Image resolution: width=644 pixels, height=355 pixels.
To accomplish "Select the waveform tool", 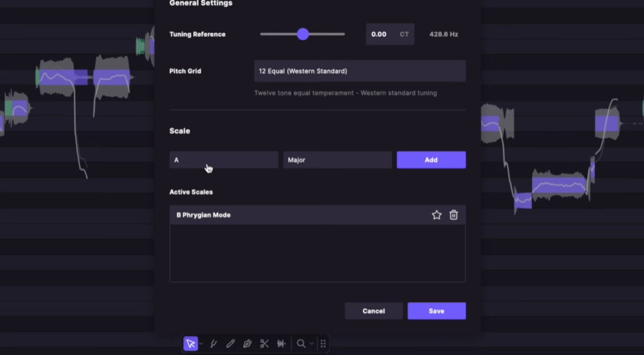I will (x=281, y=344).
